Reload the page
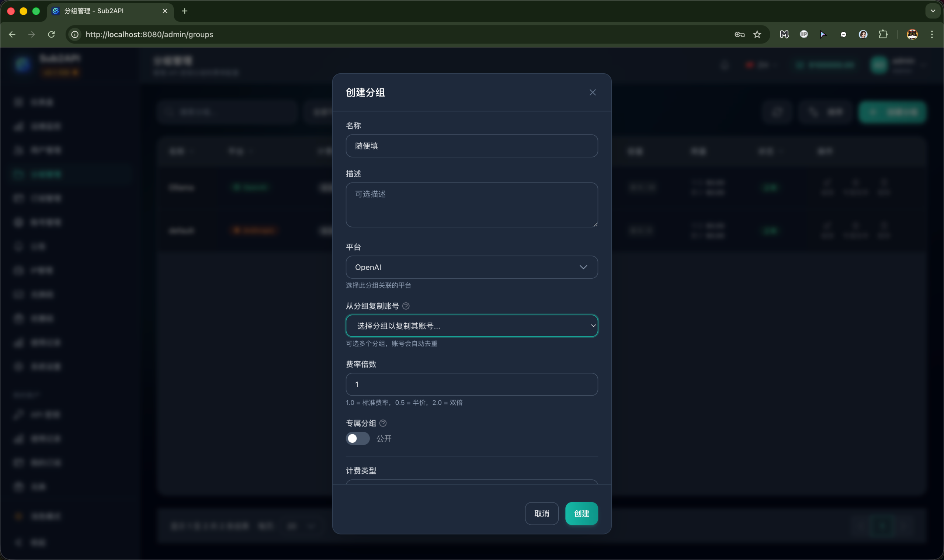 point(51,34)
